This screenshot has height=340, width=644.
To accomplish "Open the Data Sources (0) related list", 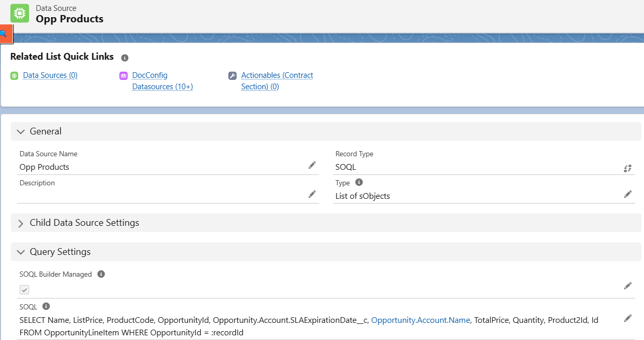I will [x=50, y=75].
